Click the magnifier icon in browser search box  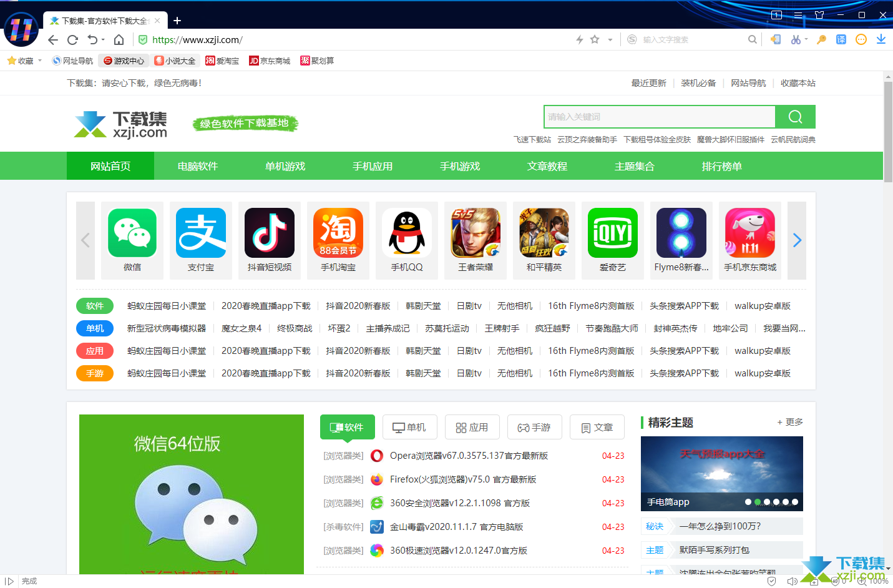(753, 39)
